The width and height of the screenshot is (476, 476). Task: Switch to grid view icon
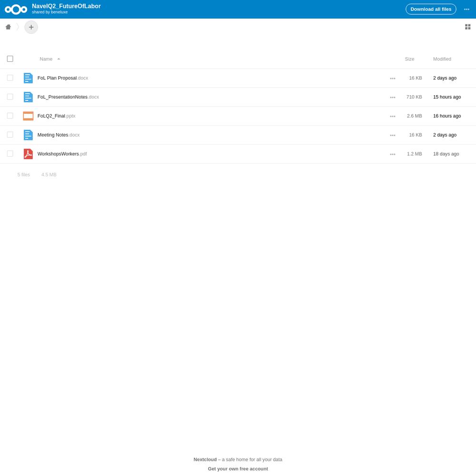tap(467, 27)
